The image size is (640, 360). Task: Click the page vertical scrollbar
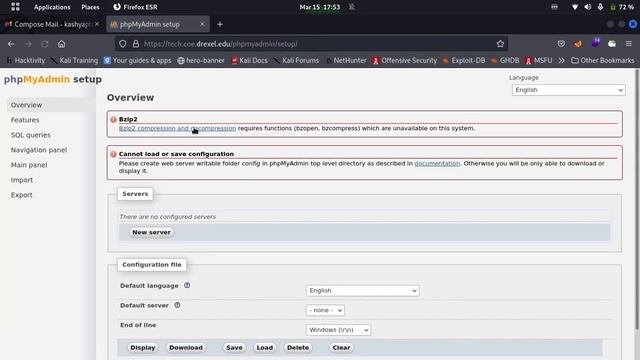pos(637,200)
